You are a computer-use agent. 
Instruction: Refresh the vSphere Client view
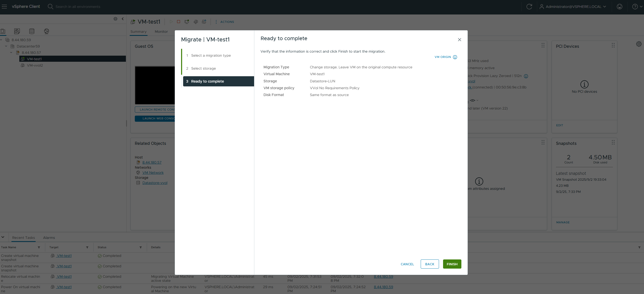[529, 7]
